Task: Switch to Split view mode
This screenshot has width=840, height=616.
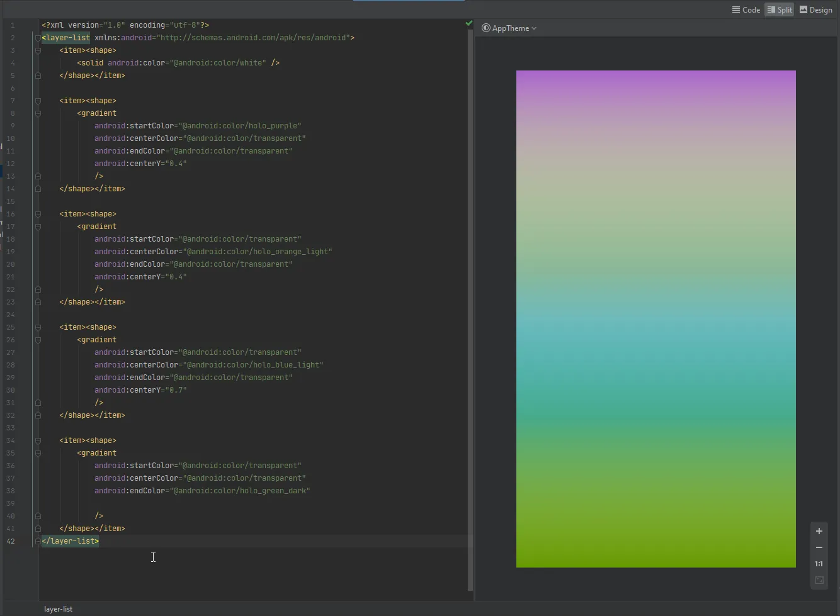Action: (x=779, y=10)
